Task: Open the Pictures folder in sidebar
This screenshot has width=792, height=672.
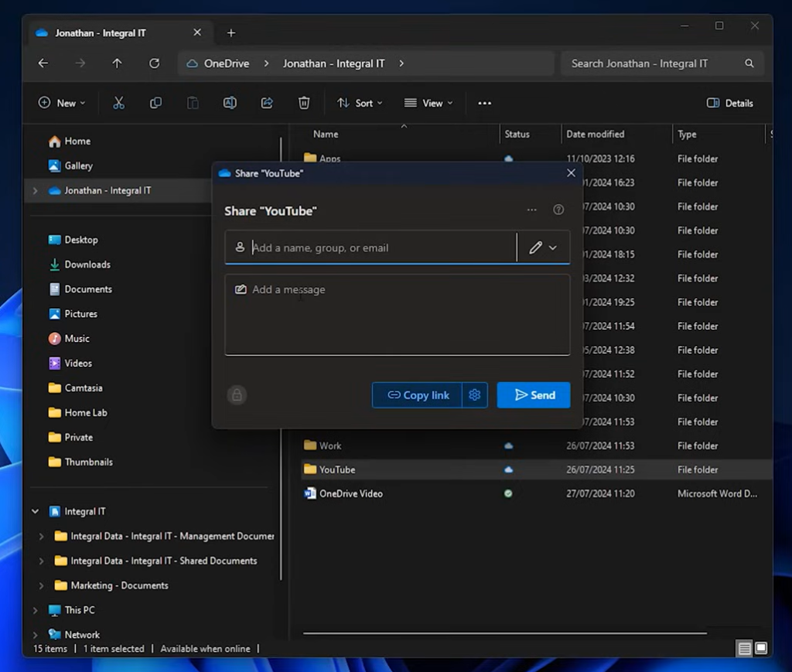Action: point(73,314)
